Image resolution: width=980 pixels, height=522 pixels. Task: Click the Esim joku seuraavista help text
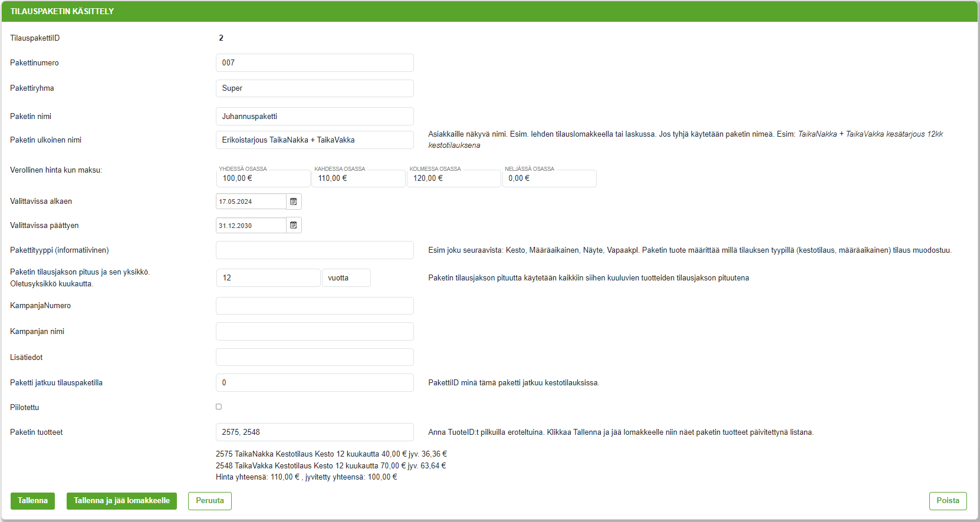click(x=690, y=250)
